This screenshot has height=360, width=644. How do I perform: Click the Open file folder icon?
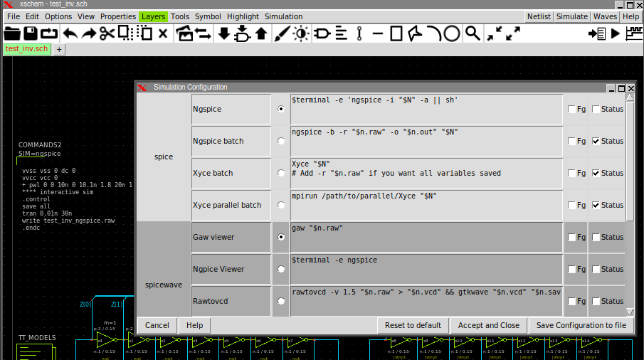click(x=12, y=33)
